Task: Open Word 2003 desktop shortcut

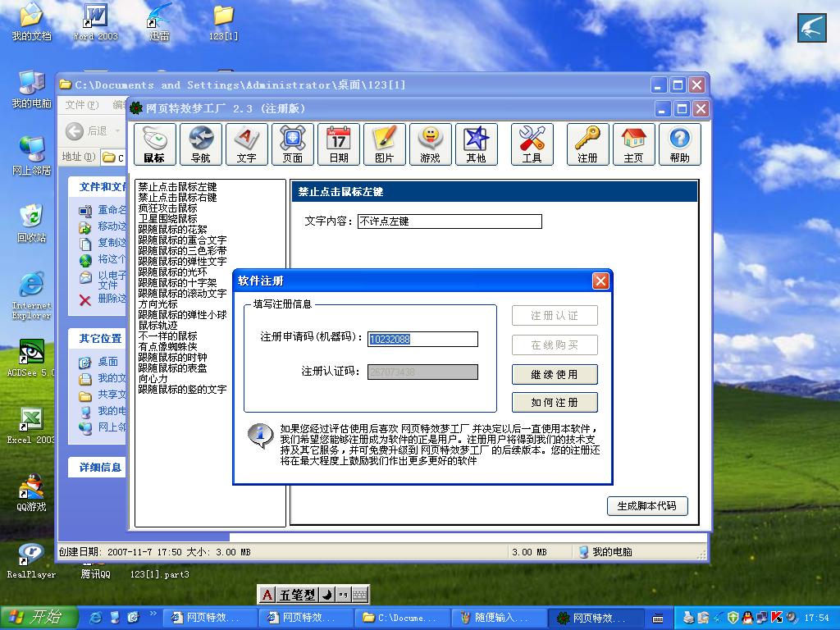Action: point(95,21)
